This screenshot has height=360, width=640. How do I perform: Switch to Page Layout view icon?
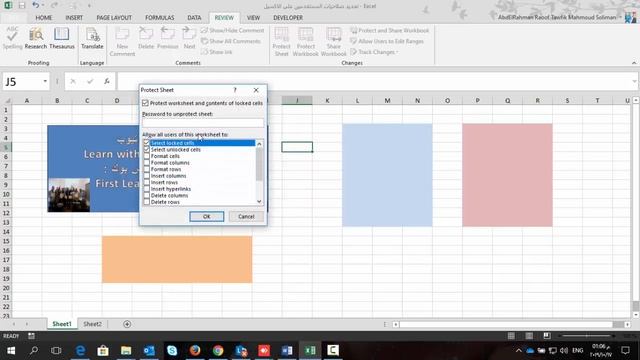tap(529, 336)
